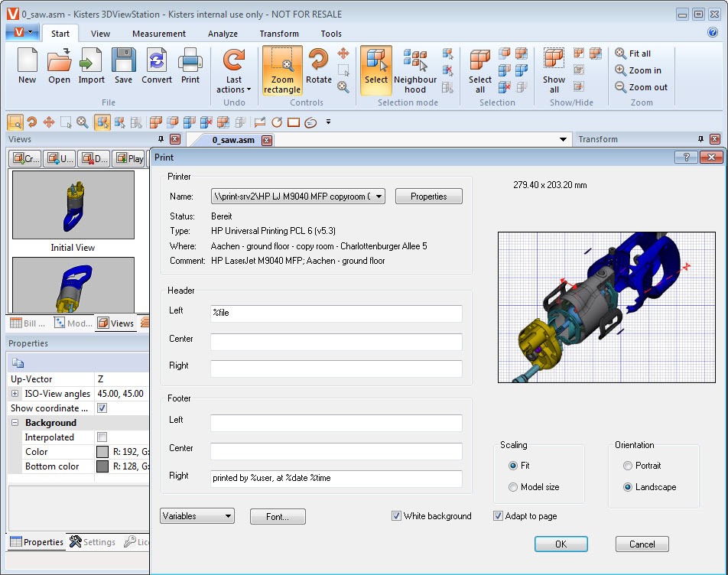728x575 pixels.
Task: Click the Header Left input field
Action: point(336,313)
